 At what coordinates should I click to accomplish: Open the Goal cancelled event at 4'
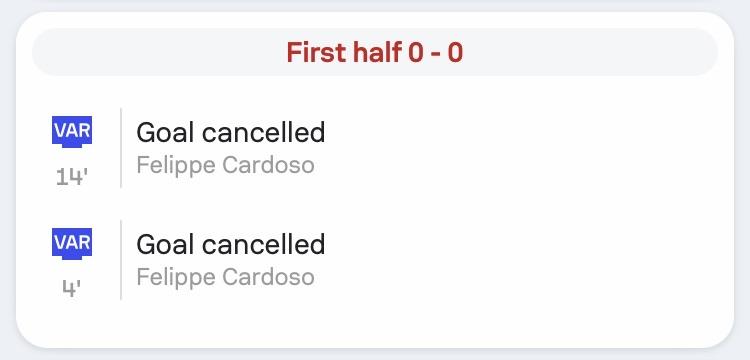click(231, 244)
